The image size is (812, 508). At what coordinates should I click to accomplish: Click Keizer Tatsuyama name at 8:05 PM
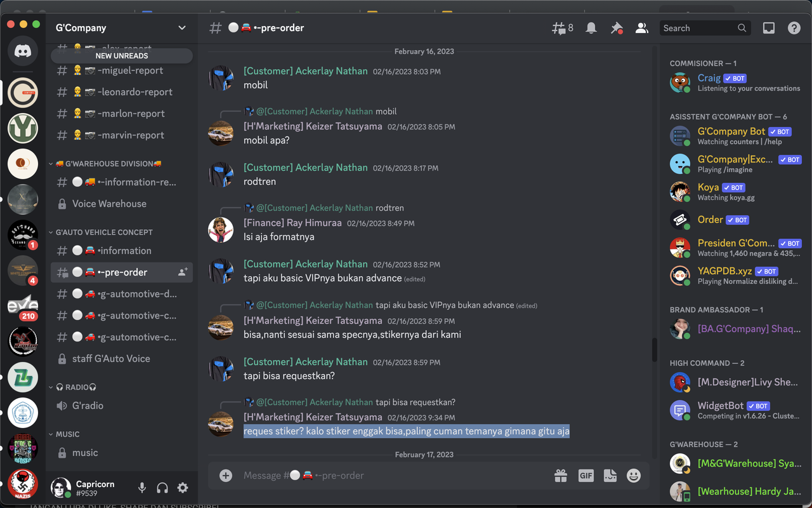point(313,126)
